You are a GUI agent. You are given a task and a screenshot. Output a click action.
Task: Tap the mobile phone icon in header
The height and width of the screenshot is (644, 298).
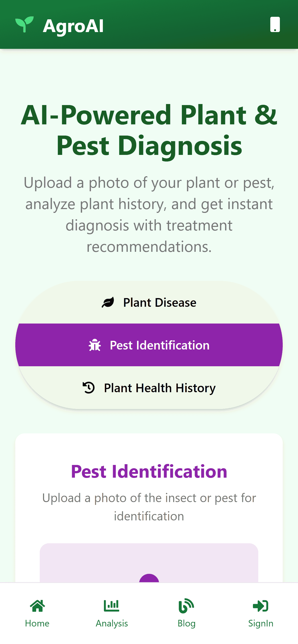click(x=275, y=24)
